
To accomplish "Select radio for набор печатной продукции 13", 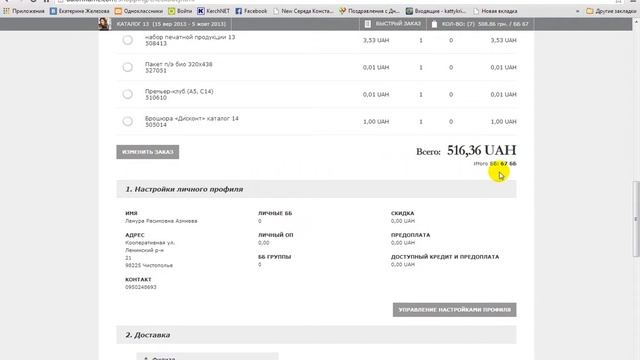I will (127, 40).
